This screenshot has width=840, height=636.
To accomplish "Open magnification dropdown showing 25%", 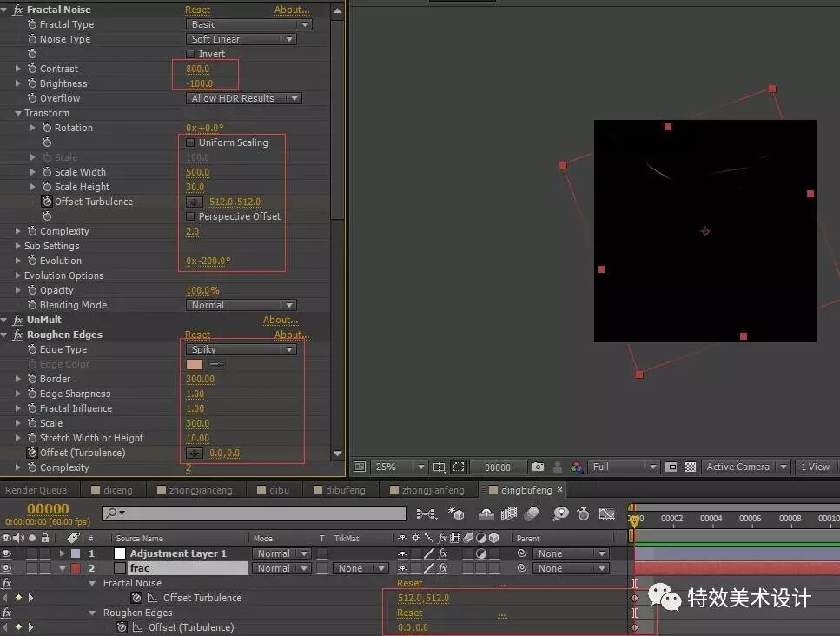I will (398, 467).
